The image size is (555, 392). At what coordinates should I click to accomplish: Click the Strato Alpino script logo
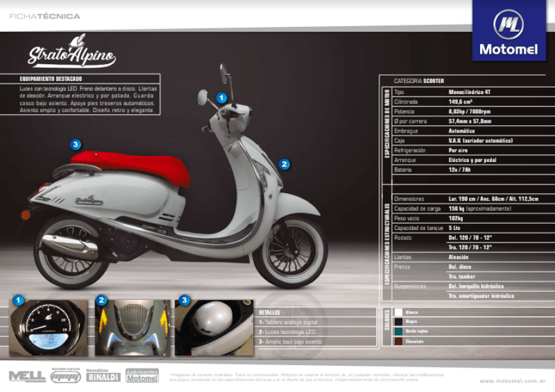72,51
